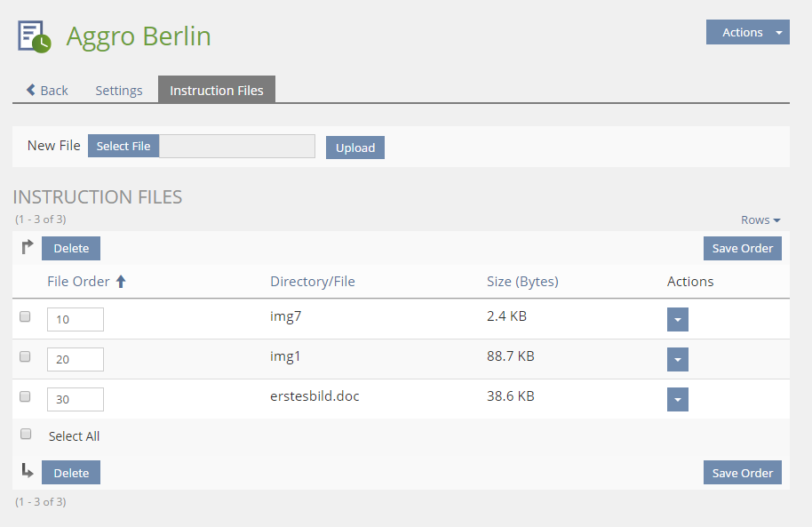
Task: Open actions dropdown for img1
Action: pyautogui.click(x=677, y=360)
